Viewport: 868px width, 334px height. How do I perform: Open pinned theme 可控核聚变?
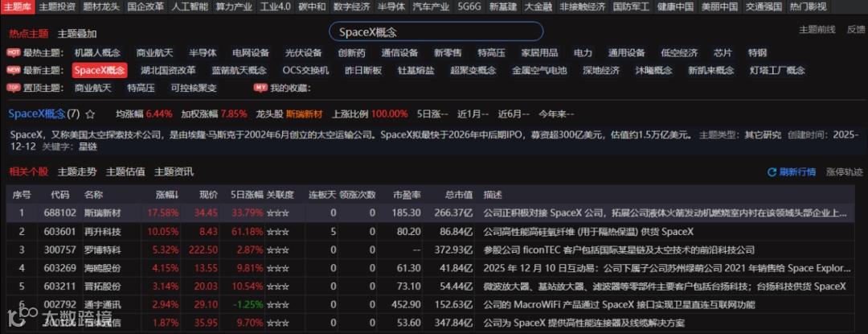[x=194, y=88]
